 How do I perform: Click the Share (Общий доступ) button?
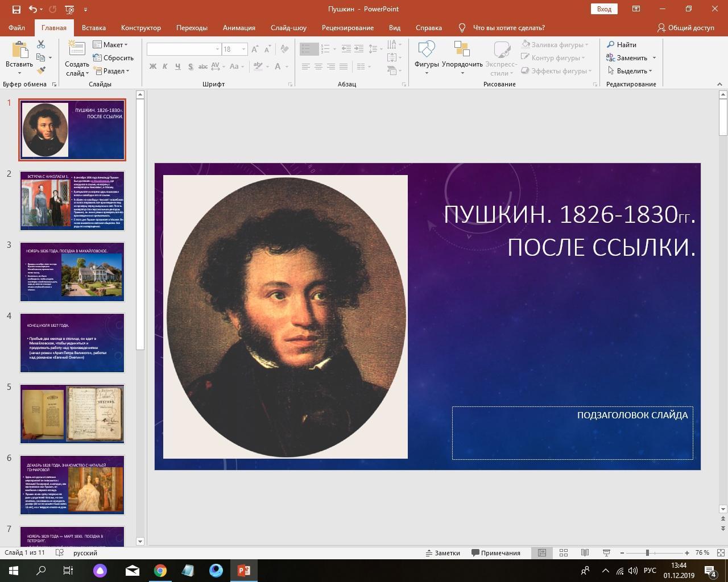(x=685, y=27)
